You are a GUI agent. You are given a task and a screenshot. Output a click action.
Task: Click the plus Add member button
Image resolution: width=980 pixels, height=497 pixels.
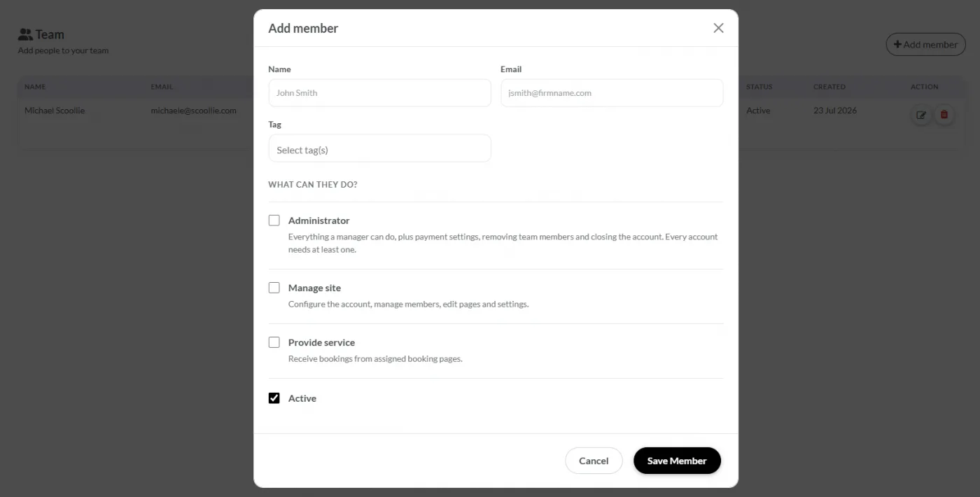coord(925,44)
